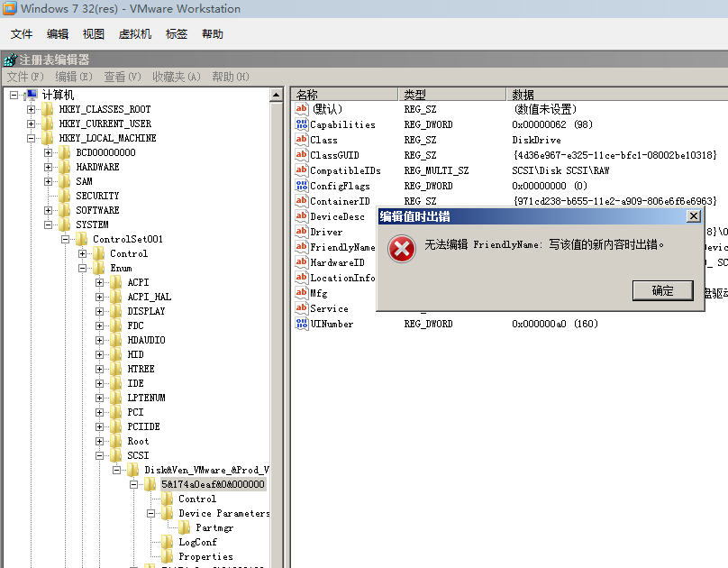
Task: Click the LogConf folder icon
Action: 168,542
